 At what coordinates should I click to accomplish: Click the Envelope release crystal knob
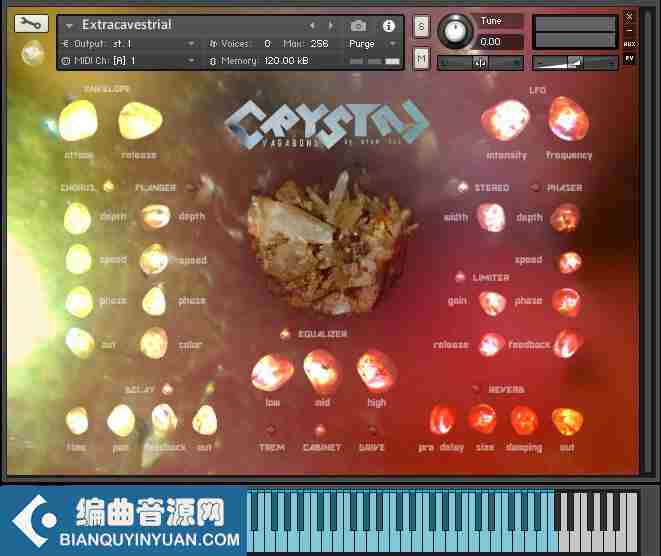pos(140,121)
